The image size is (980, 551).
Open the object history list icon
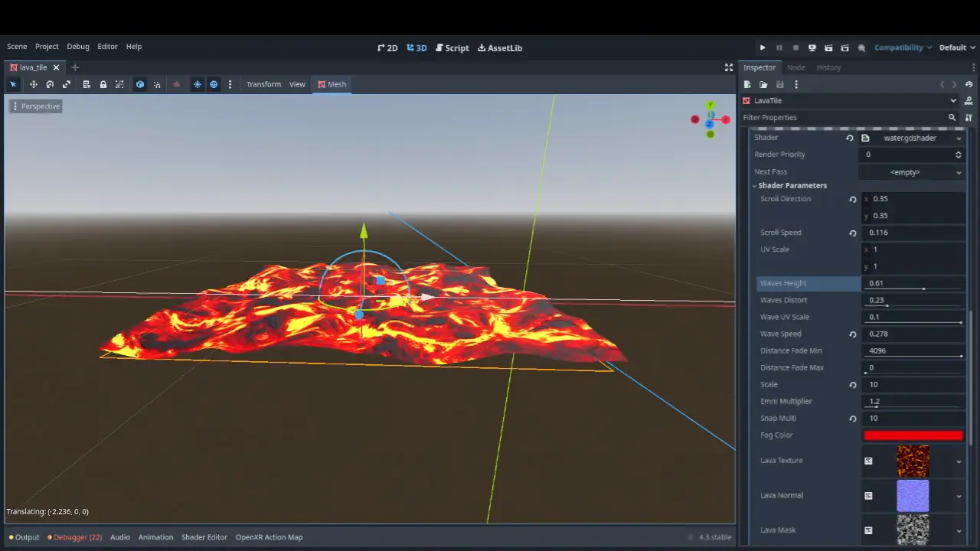pyautogui.click(x=969, y=84)
